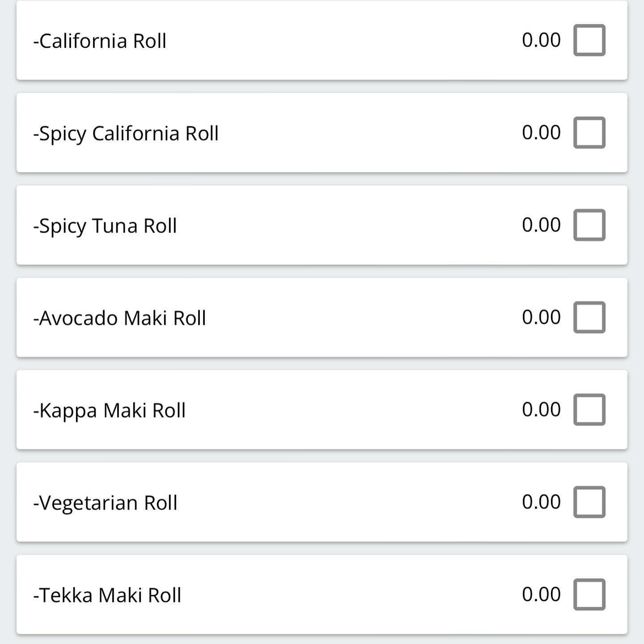This screenshot has width=644, height=644.
Task: Check the Tekka Maki Roll checkbox
Action: tap(589, 595)
